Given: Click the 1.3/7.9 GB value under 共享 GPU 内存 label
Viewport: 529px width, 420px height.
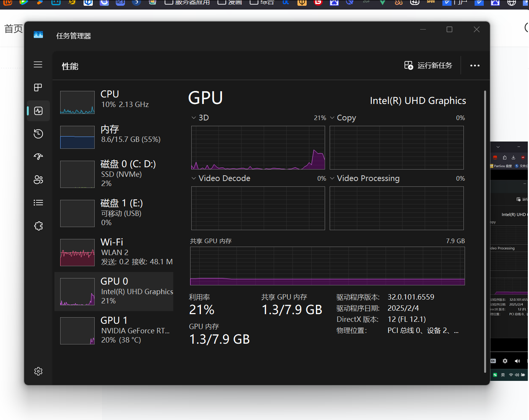Looking at the screenshot, I should (x=292, y=310).
